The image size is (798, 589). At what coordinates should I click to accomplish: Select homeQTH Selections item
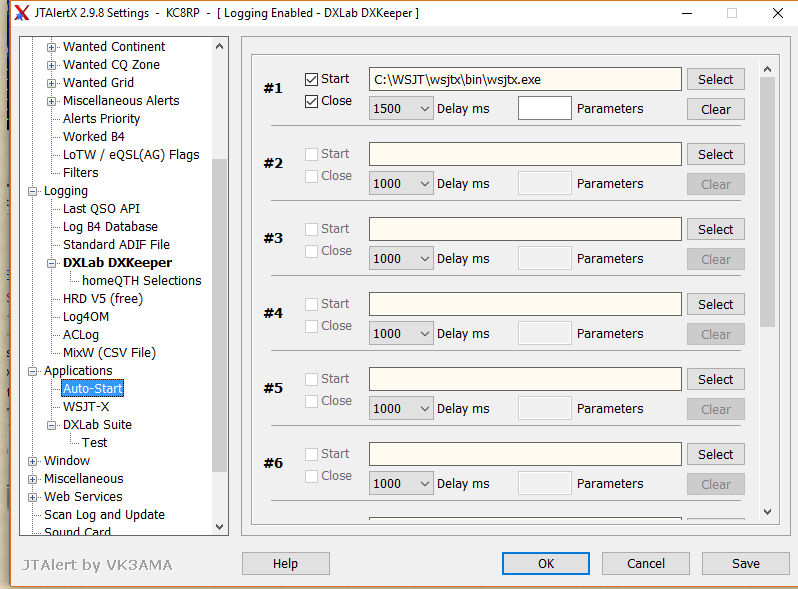coord(141,281)
